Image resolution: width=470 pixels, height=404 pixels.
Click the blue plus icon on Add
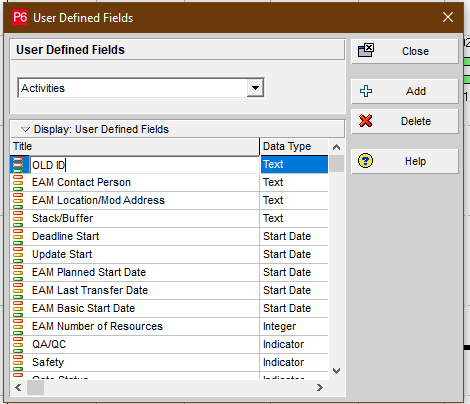pyautogui.click(x=366, y=91)
